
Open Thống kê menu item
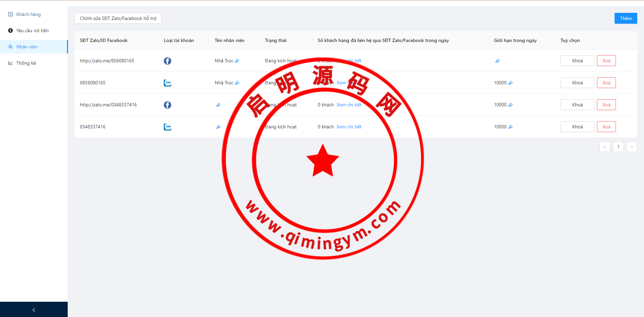tap(26, 63)
